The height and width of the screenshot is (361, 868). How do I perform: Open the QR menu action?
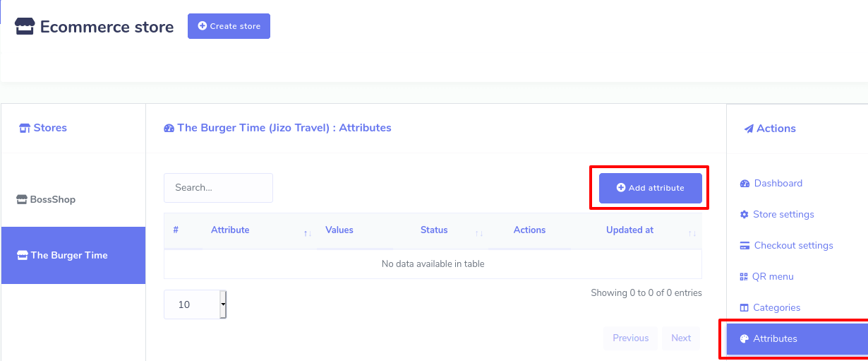(x=773, y=276)
